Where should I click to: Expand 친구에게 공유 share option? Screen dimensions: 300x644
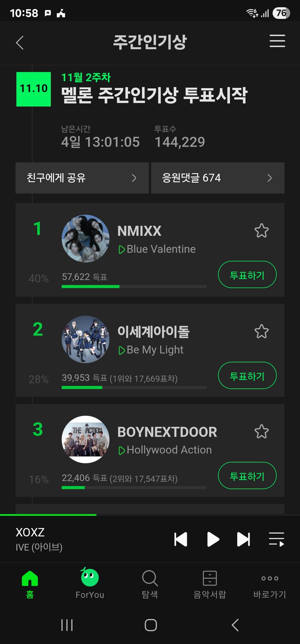point(82,178)
